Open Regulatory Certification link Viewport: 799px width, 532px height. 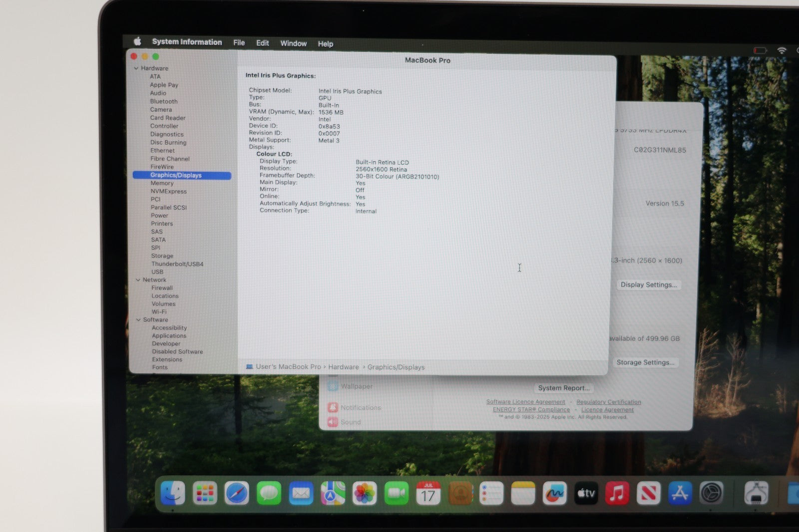pyautogui.click(x=609, y=402)
